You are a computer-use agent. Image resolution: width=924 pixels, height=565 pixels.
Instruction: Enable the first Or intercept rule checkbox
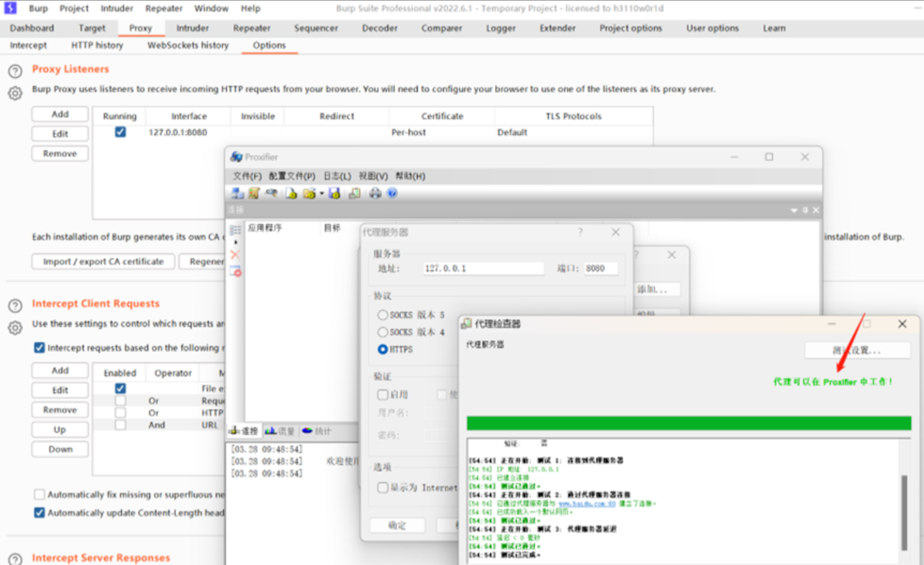coord(120,401)
